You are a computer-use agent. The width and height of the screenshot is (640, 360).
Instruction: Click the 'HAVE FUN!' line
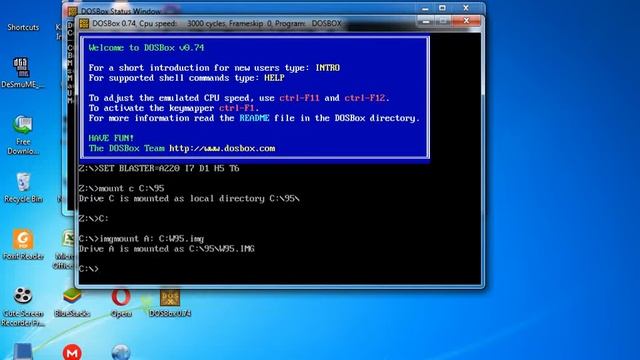coord(111,138)
